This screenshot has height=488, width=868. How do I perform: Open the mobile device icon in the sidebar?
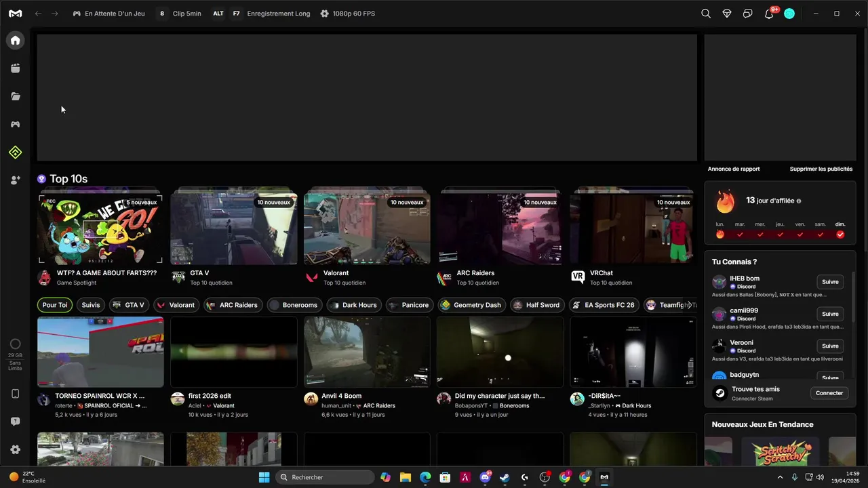[x=15, y=394]
